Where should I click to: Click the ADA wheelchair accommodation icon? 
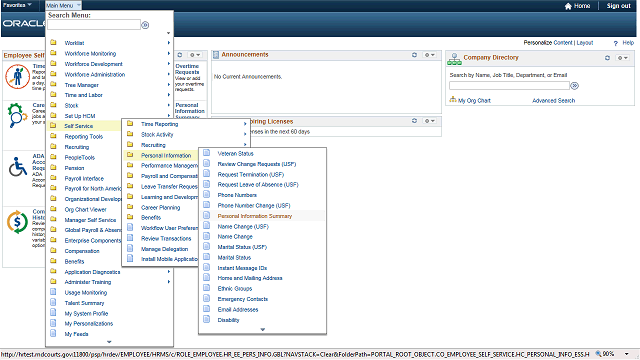click(x=18, y=167)
